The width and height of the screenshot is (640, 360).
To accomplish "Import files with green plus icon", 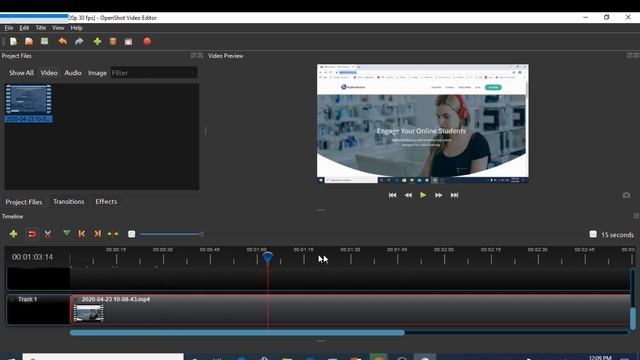I will (x=97, y=41).
